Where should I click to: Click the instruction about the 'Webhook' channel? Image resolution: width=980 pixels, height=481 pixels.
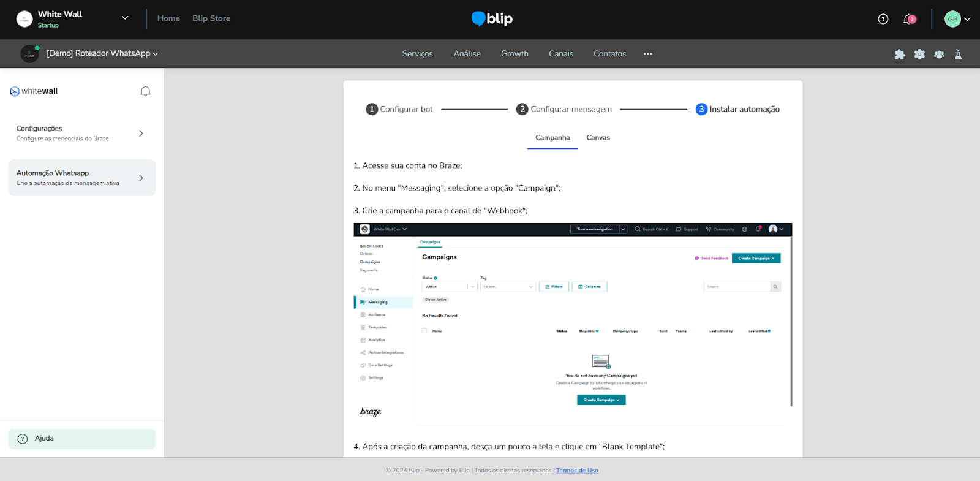(x=440, y=211)
